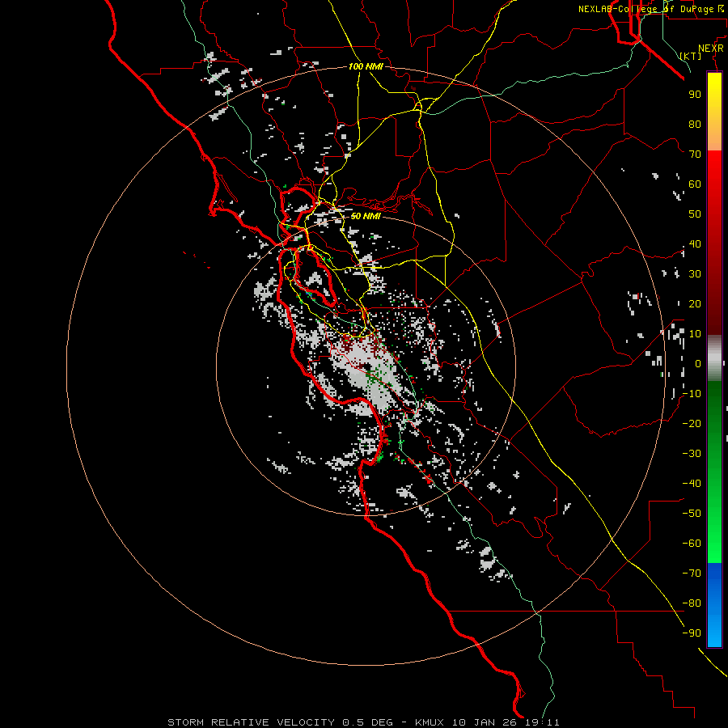
Task: Click the 0 value on velocity scale
Action: pos(698,363)
